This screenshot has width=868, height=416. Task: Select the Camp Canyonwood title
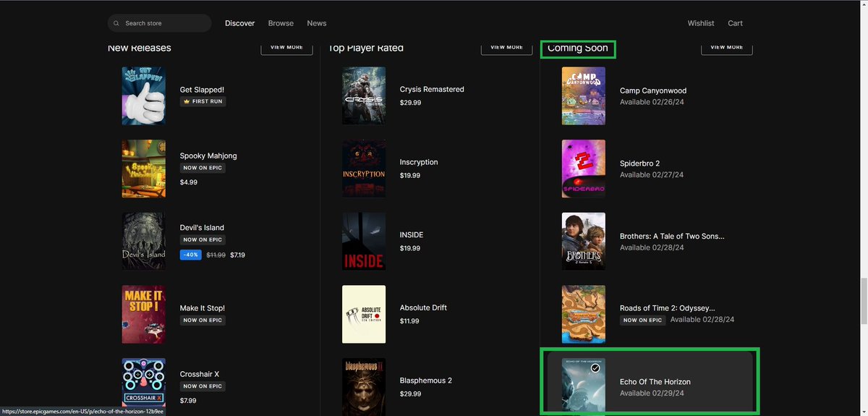[x=653, y=90]
